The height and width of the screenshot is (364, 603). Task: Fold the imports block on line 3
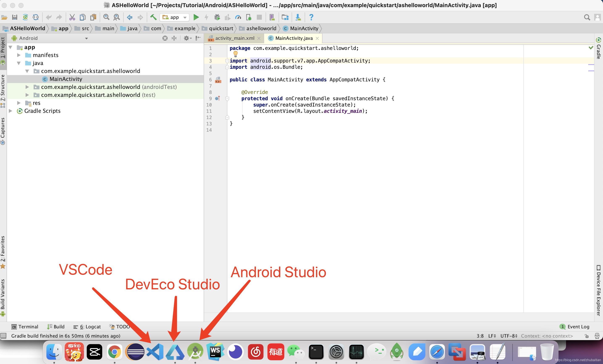point(227,61)
